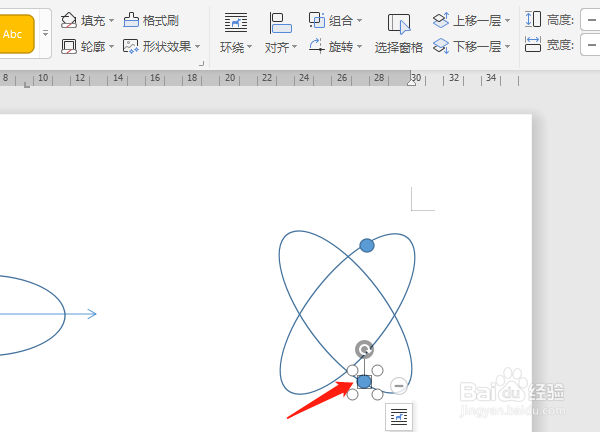Screen dimensions: 600x432
Task: Open the Fill (填充) dropdown arrow
Action: (x=111, y=20)
